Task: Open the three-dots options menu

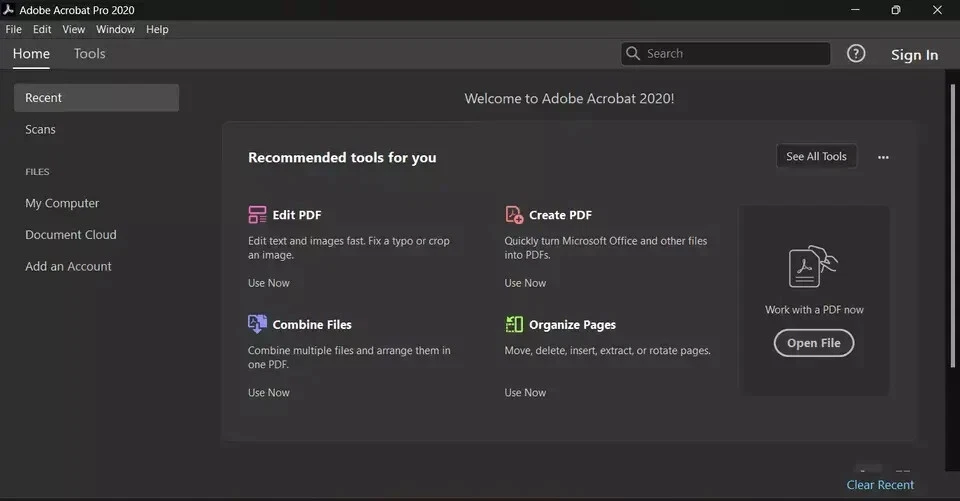Action: (x=883, y=157)
